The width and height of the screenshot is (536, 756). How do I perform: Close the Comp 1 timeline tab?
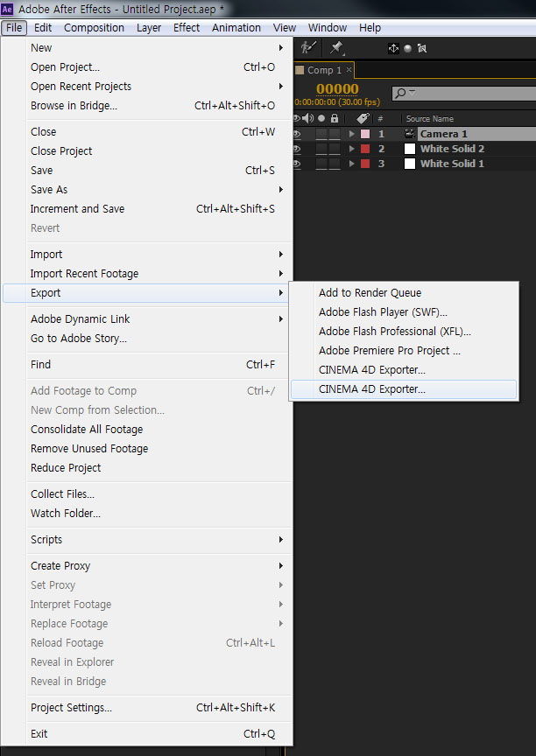(349, 70)
